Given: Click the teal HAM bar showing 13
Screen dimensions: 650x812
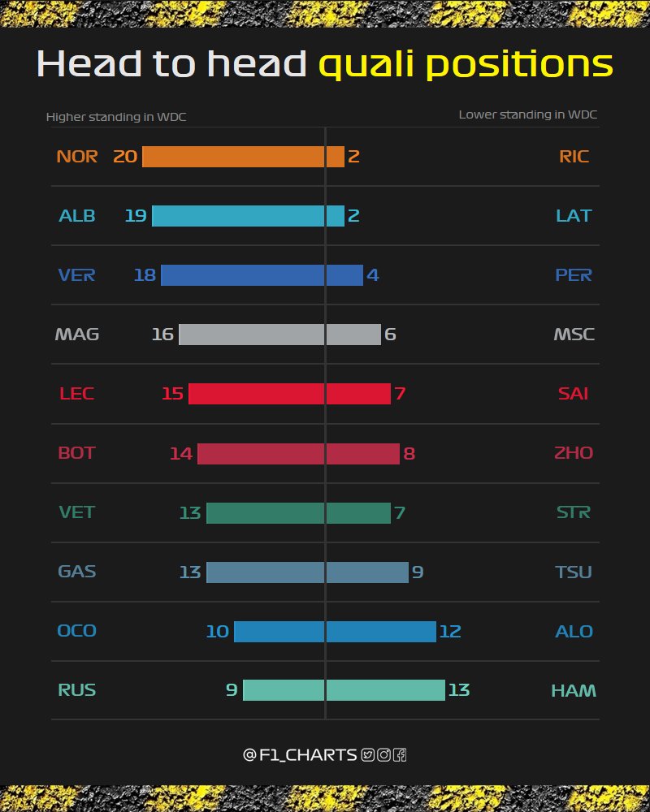Looking at the screenshot, I should pyautogui.click(x=386, y=690).
